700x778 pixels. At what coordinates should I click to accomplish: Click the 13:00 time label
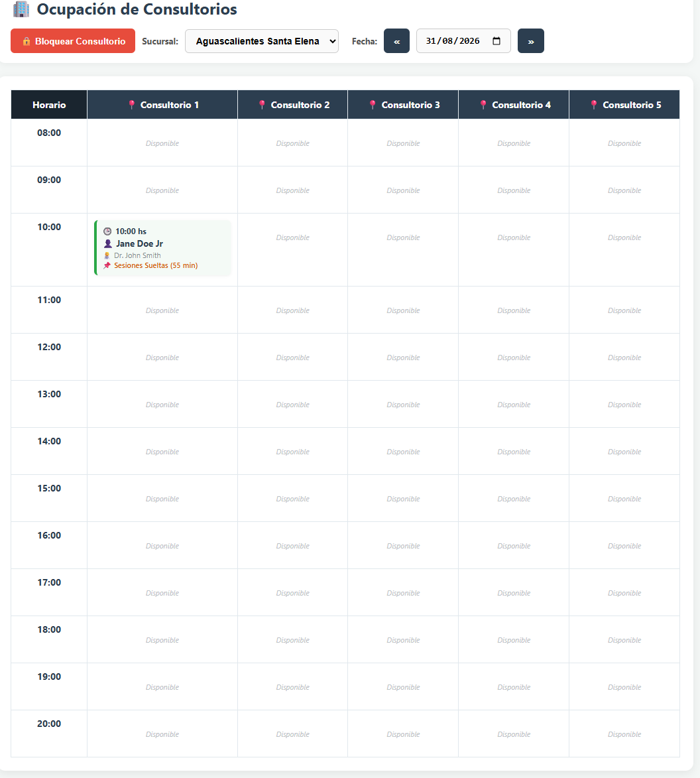pyautogui.click(x=49, y=395)
